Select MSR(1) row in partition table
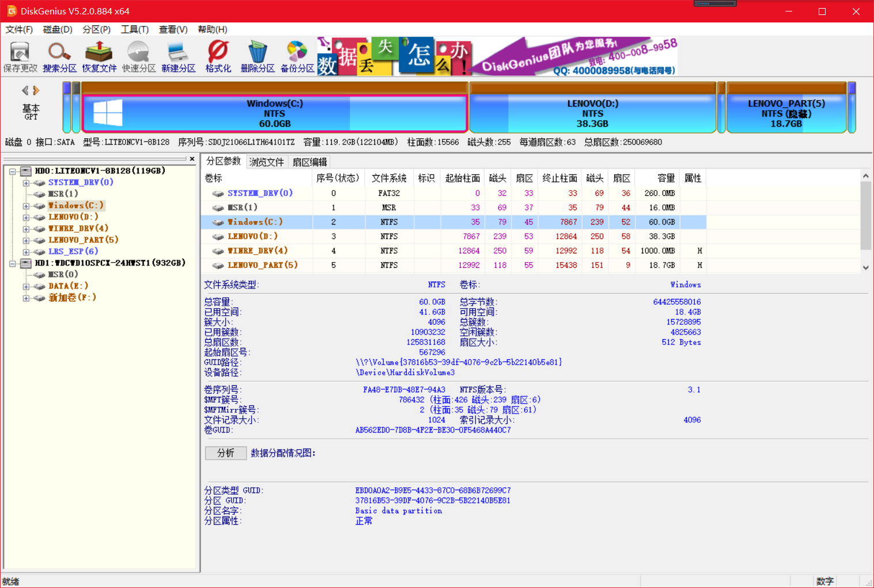The height and width of the screenshot is (588, 874). (454, 208)
